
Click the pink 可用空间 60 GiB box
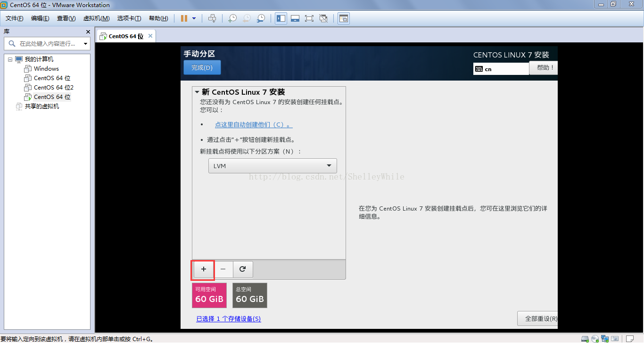click(x=209, y=295)
